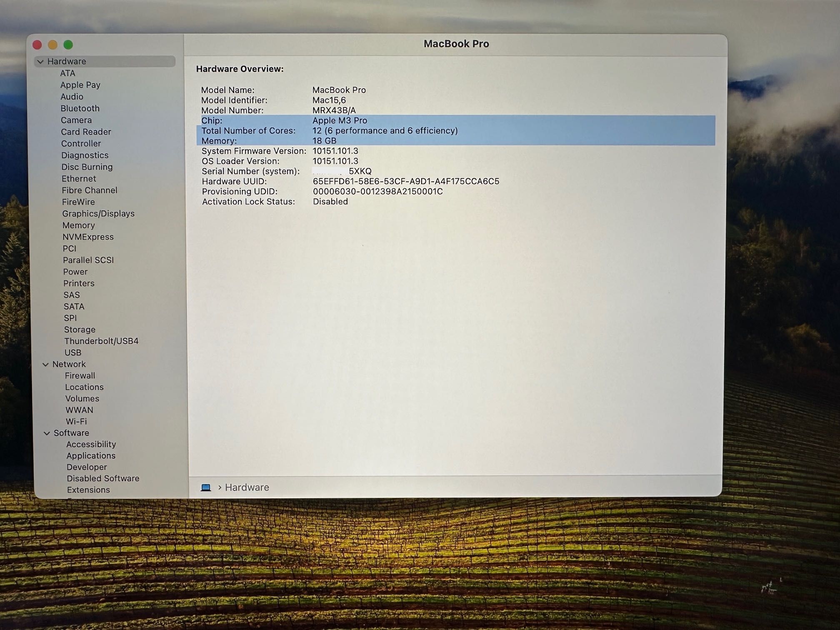The height and width of the screenshot is (630, 840).
Task: Close the System Information window
Action: (x=37, y=45)
